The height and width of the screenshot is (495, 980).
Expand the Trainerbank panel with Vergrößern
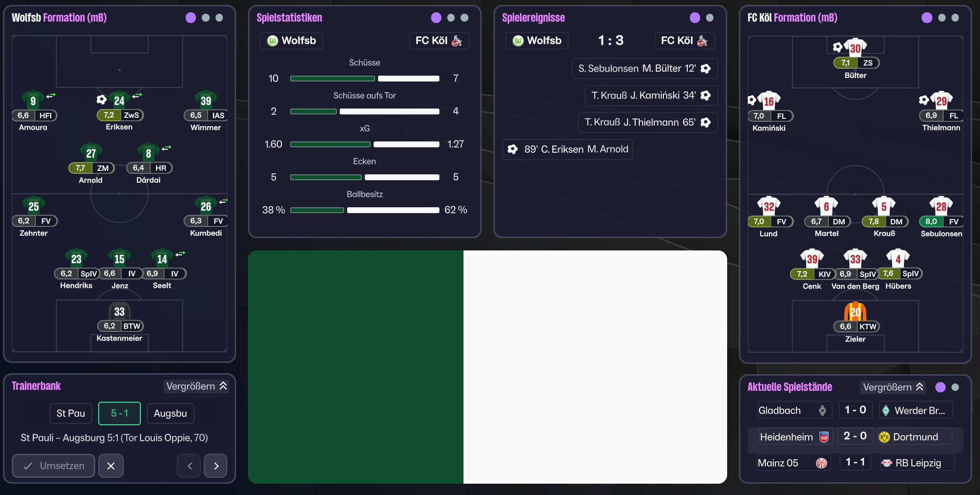(x=196, y=386)
